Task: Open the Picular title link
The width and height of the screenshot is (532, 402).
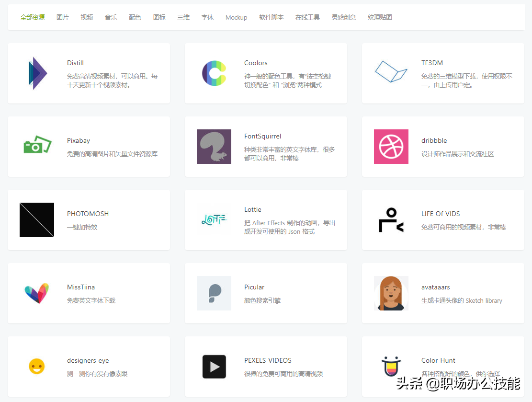Action: pyautogui.click(x=254, y=287)
